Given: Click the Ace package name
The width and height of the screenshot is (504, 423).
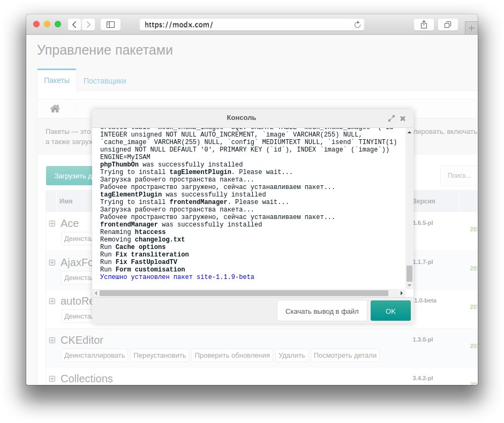Looking at the screenshot, I should (x=70, y=223).
